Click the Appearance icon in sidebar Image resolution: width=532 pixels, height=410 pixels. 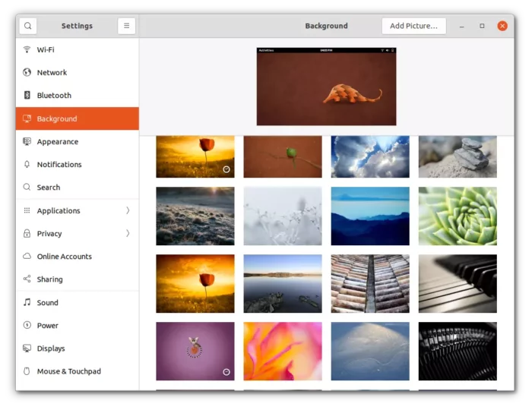click(27, 141)
